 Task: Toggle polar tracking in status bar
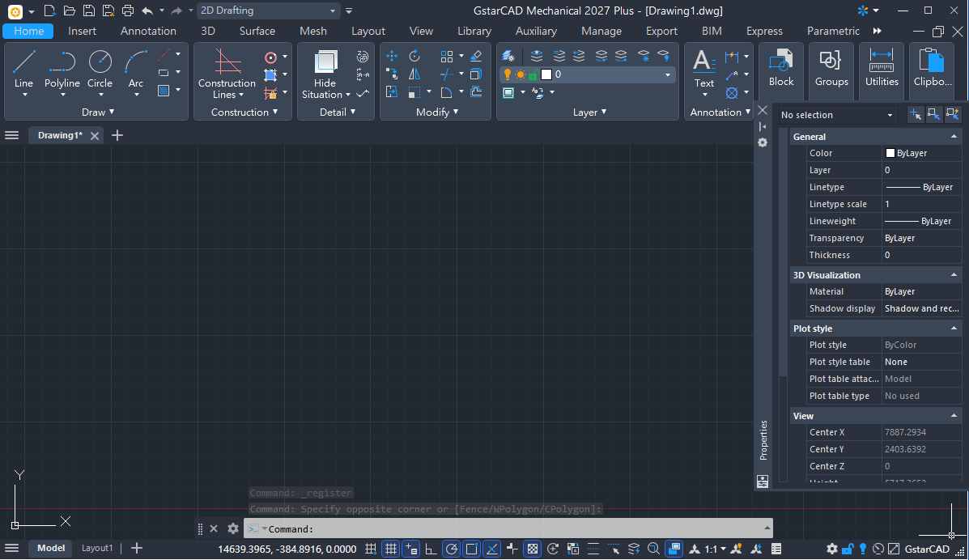452,549
